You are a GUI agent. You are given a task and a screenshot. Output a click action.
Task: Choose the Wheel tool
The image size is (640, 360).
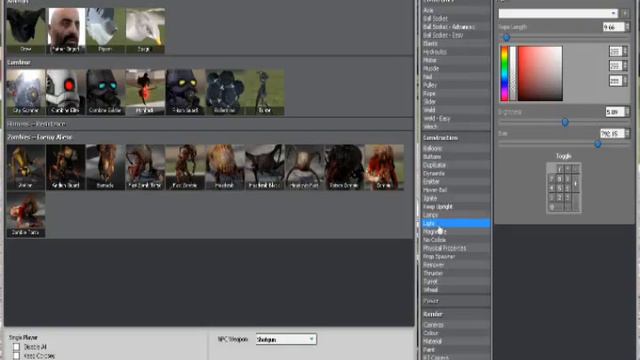(456, 290)
